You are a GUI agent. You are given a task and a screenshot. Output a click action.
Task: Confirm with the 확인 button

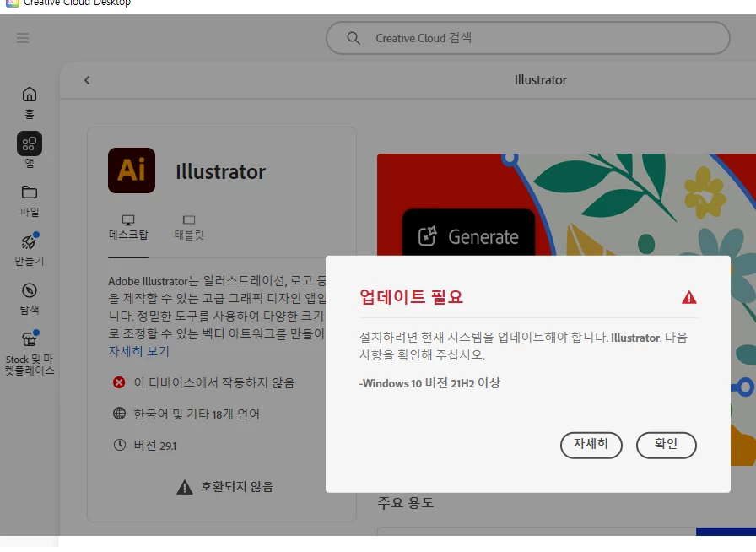click(x=667, y=445)
